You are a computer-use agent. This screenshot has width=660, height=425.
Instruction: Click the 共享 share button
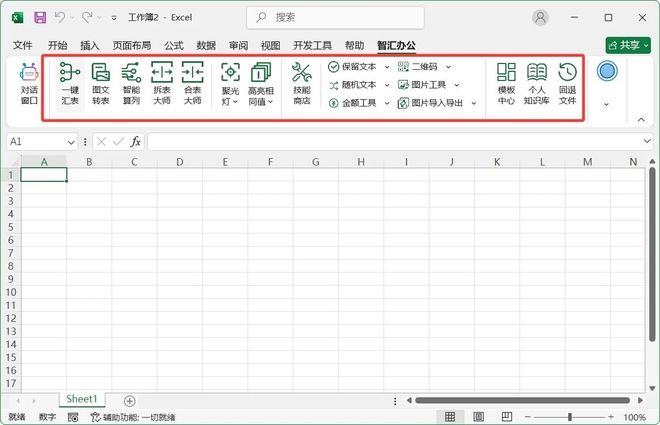coord(628,45)
